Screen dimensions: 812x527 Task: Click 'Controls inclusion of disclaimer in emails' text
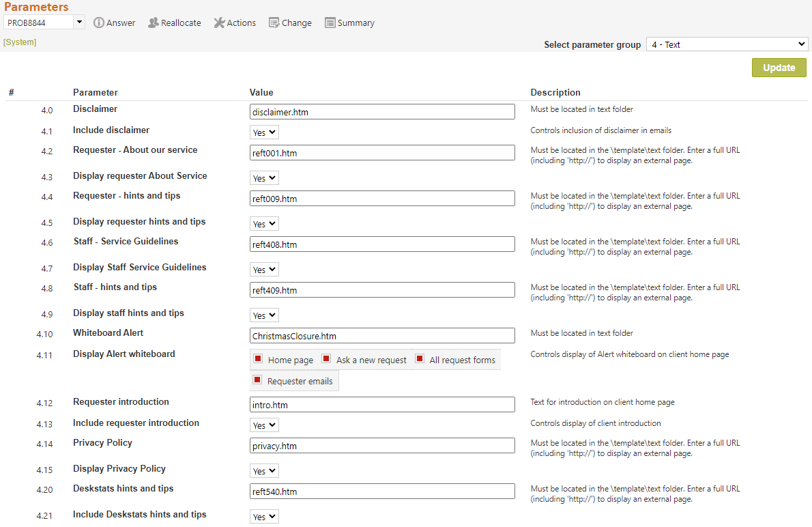pos(600,130)
